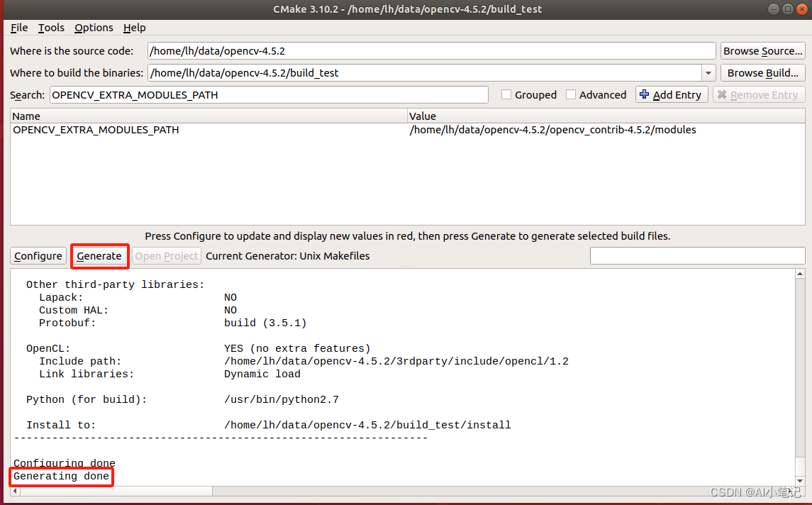The width and height of the screenshot is (812, 505).
Task: Expand the build binaries path dropdown
Action: (x=708, y=73)
